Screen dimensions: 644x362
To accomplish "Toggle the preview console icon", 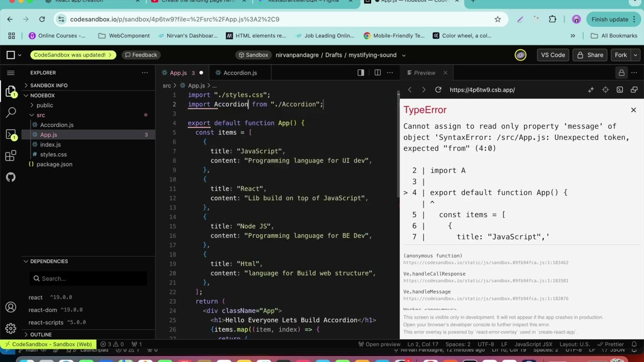I will [620, 90].
